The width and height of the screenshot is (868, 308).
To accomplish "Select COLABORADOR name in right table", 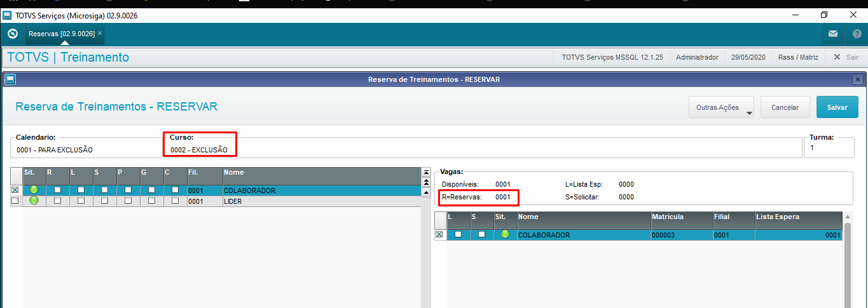I will 584,234.
